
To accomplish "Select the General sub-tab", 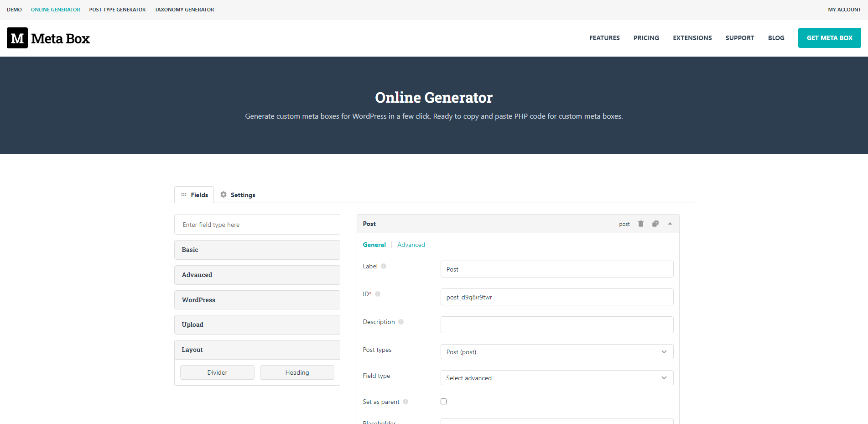I will (374, 245).
